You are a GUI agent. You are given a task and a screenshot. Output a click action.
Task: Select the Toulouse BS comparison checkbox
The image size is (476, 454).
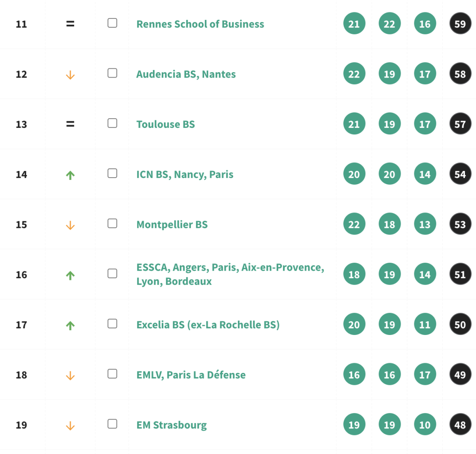(x=112, y=123)
